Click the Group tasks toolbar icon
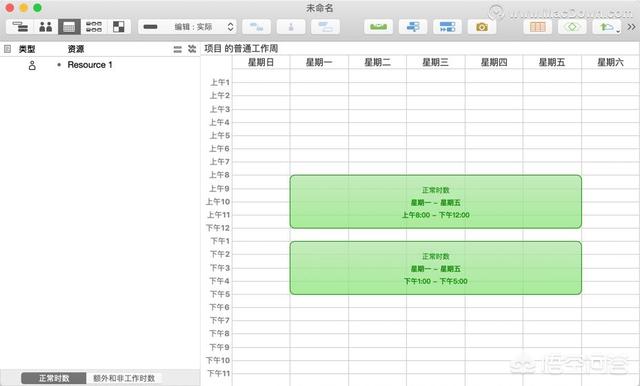This screenshot has width=640, height=386. click(x=325, y=27)
